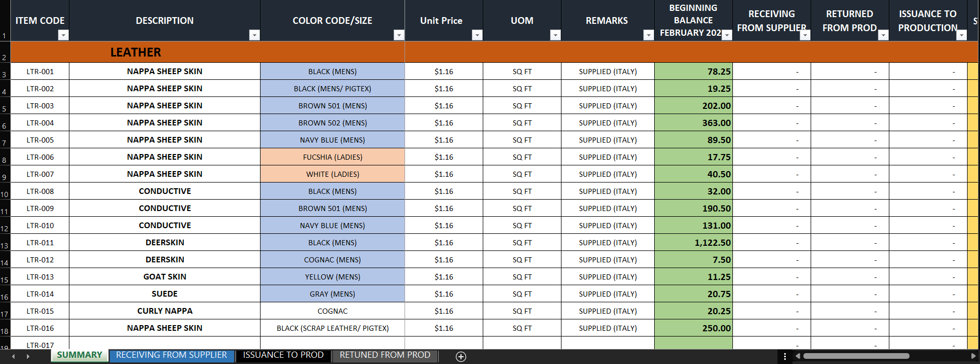Select SUPPLIED (ITALY) cell for LTR-015
Viewport: 980px width, 364px height.
(x=608, y=311)
